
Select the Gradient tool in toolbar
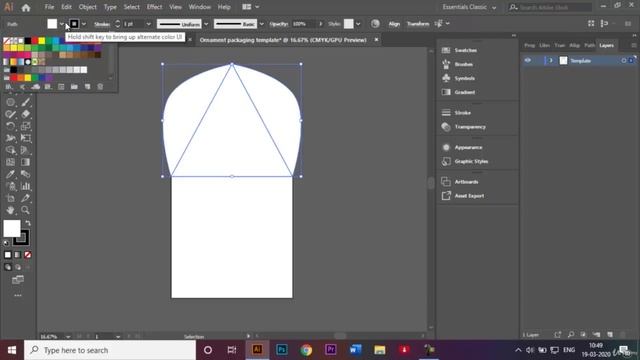[25, 162]
